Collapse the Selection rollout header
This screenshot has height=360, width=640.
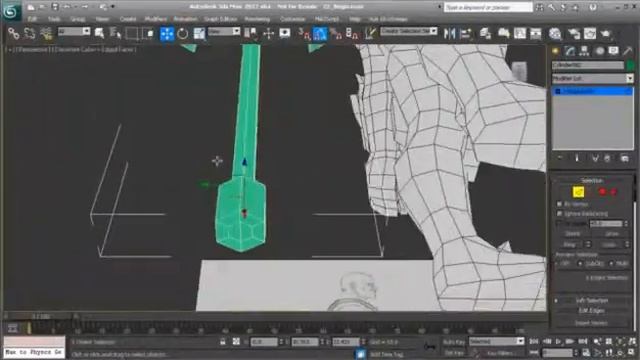(x=592, y=180)
